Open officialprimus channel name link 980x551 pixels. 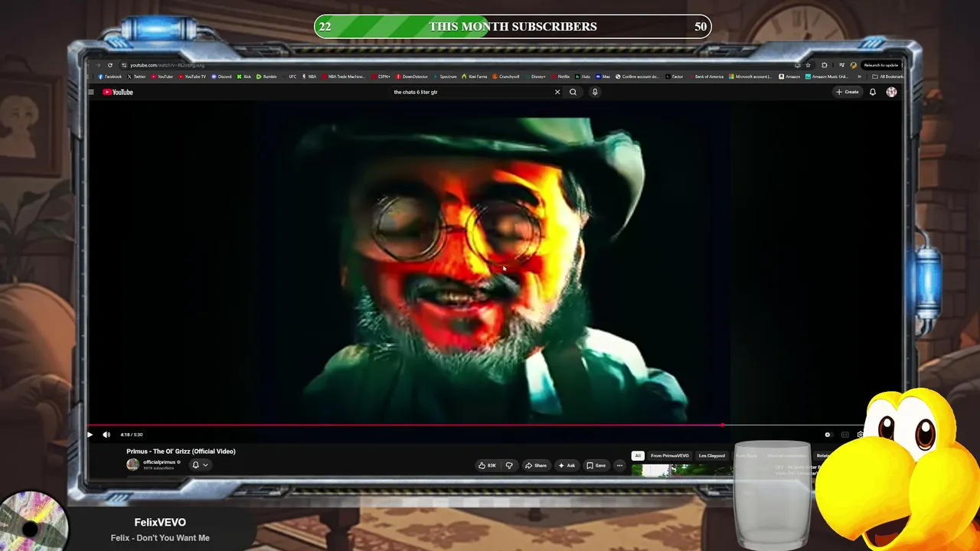click(159, 462)
